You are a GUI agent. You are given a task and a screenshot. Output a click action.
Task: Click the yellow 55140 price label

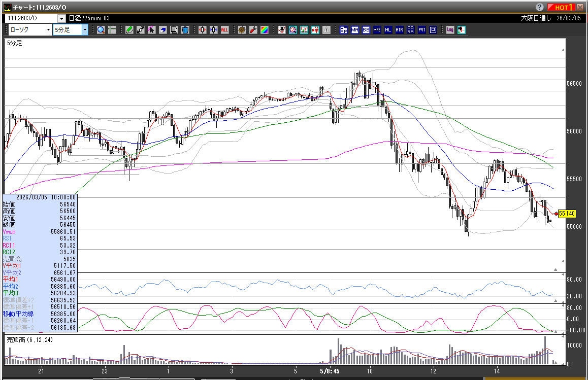tap(566, 214)
